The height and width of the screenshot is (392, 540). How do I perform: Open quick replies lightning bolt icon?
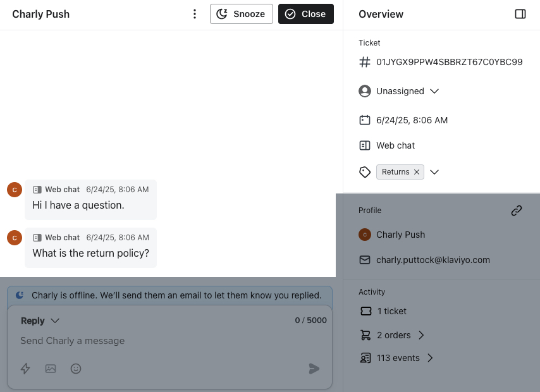[x=25, y=369]
